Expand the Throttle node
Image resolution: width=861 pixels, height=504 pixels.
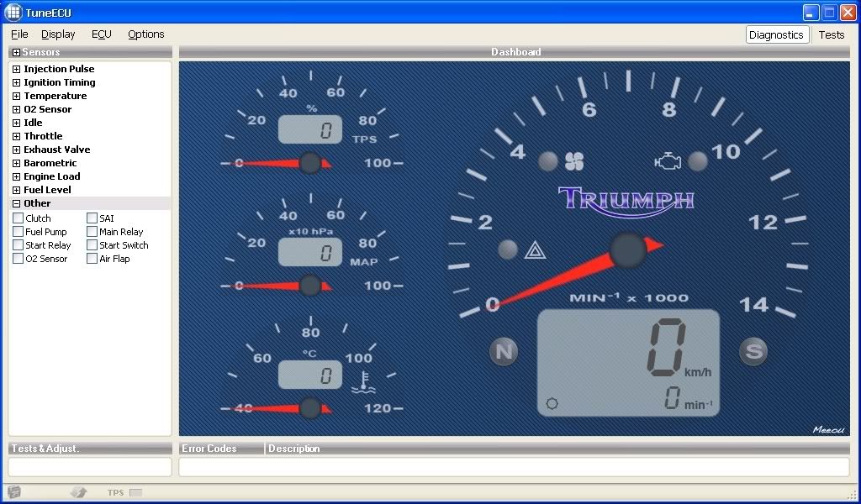(17, 137)
